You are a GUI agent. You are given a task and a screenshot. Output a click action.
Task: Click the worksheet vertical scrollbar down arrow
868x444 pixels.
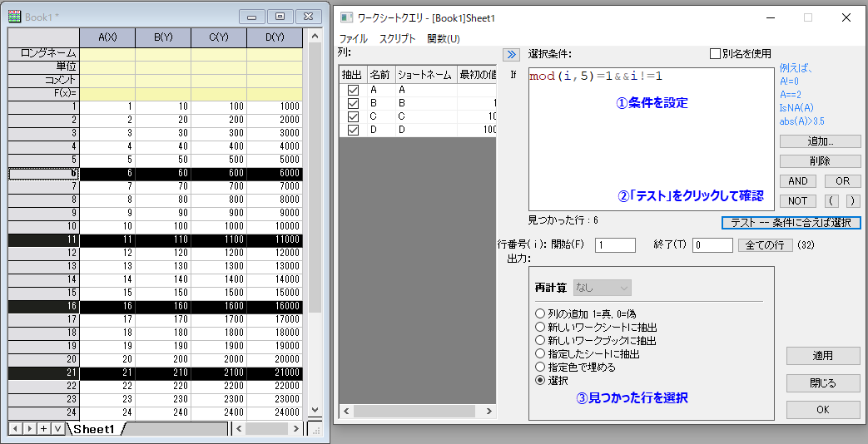click(315, 410)
